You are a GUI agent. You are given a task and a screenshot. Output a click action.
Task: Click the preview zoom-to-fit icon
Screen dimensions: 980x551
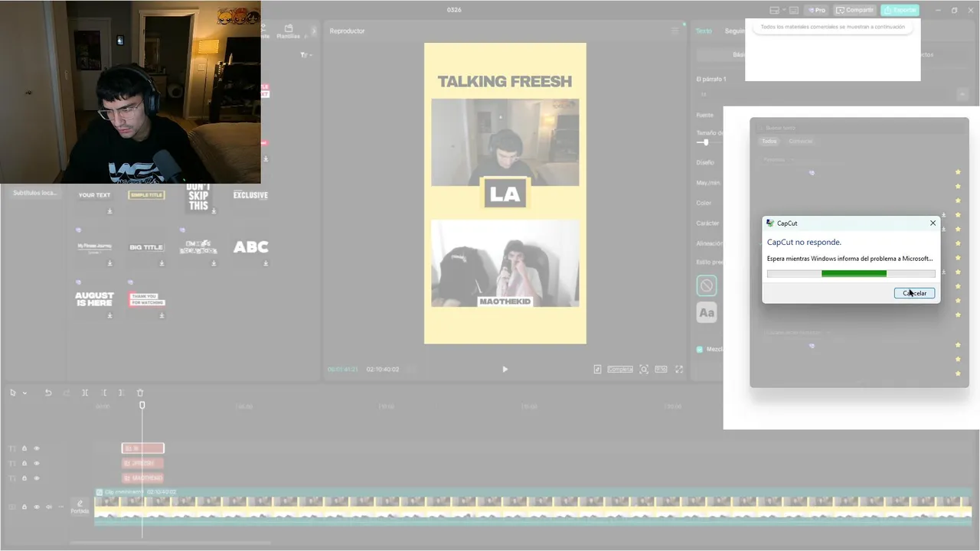(644, 369)
